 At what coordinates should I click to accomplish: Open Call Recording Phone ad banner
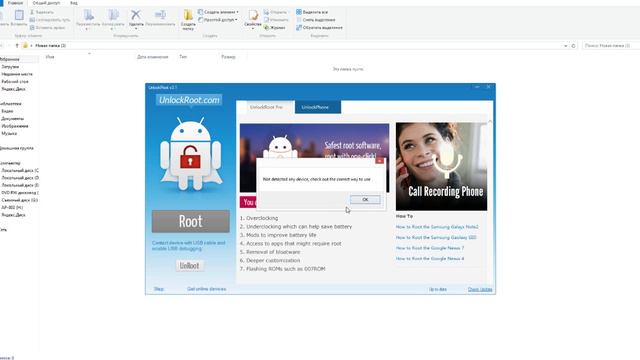pos(441,167)
